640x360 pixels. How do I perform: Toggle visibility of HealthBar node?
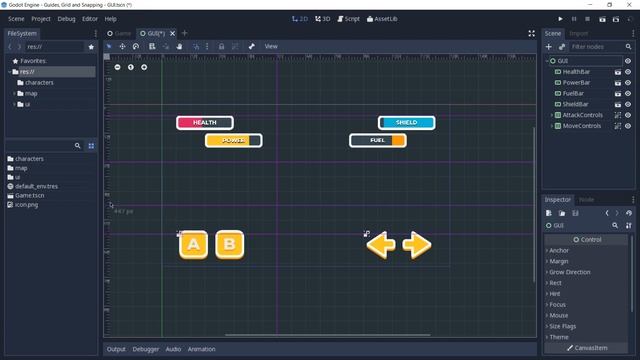click(628, 72)
